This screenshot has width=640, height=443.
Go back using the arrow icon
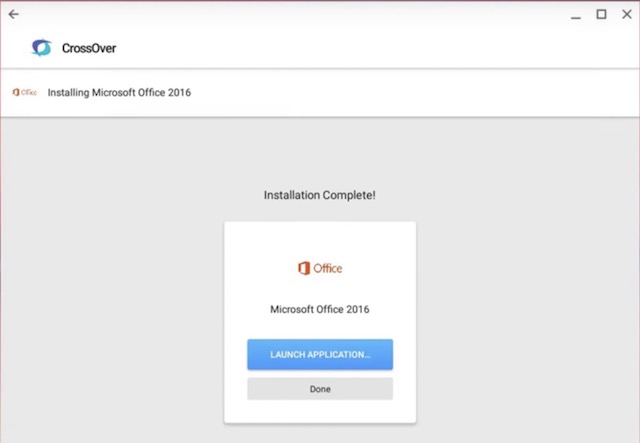click(x=13, y=14)
